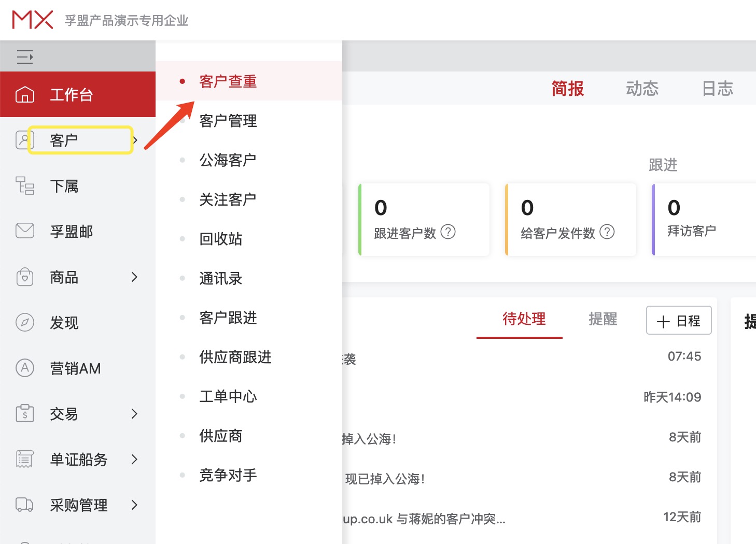Click the 发现 discover sidebar icon
This screenshot has height=544, width=756.
point(63,323)
